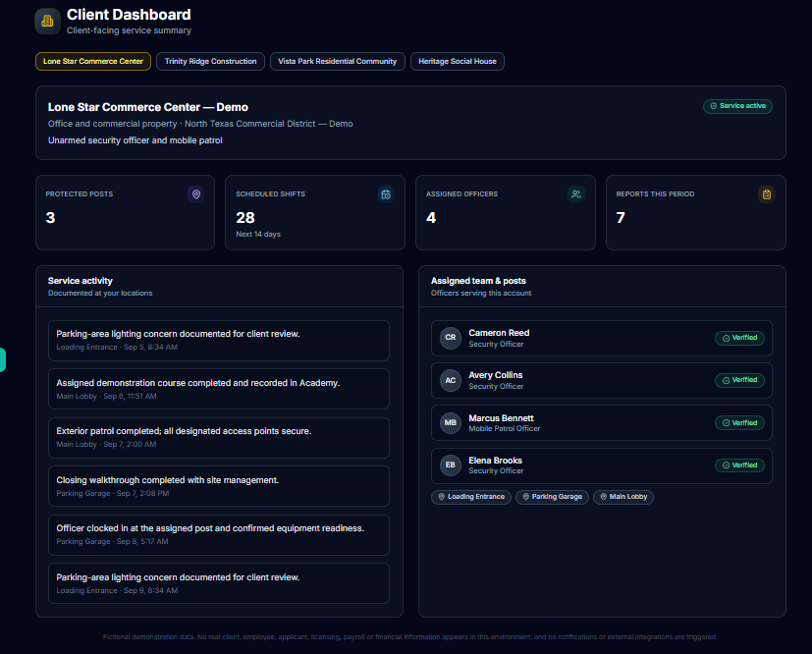Click the Cameron Reed name
Screen dimensions: 812x654
499,333
